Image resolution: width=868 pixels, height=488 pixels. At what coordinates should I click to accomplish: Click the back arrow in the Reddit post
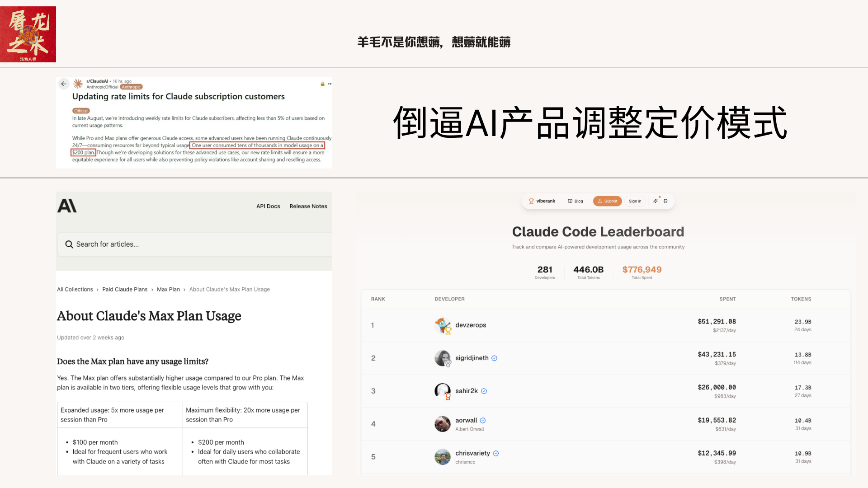(x=64, y=84)
